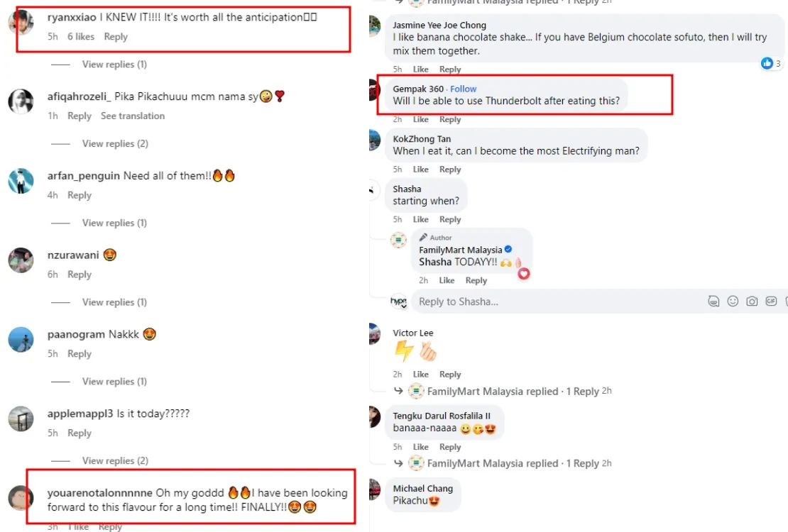788x532 pixels.
Task: Type in the Reply to Shasha field
Action: (x=554, y=301)
